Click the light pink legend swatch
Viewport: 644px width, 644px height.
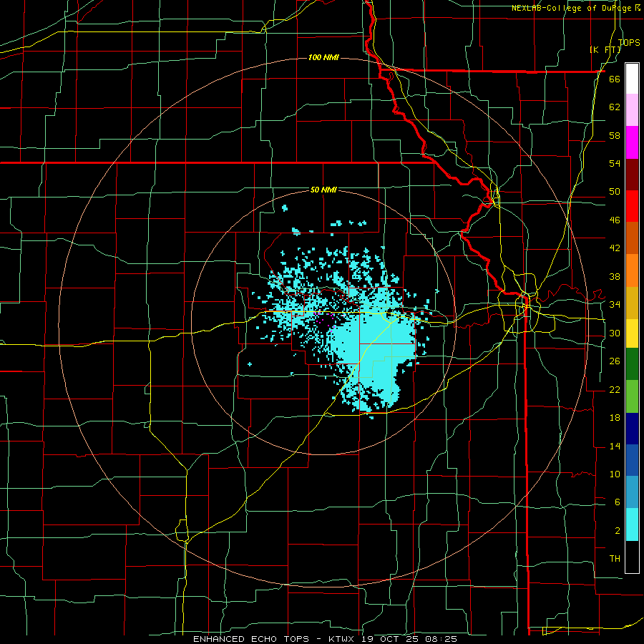(x=632, y=110)
